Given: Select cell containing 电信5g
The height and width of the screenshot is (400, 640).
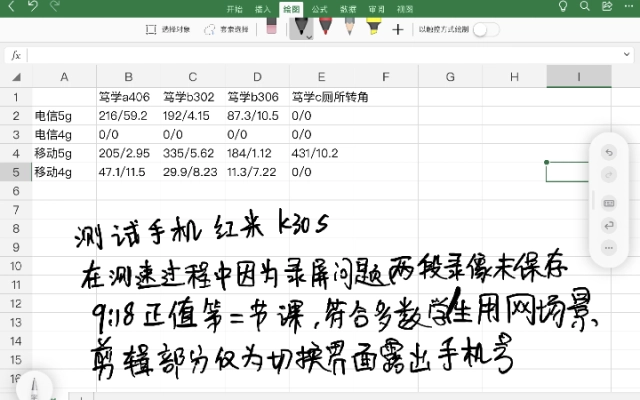Looking at the screenshot, I should [64, 116].
